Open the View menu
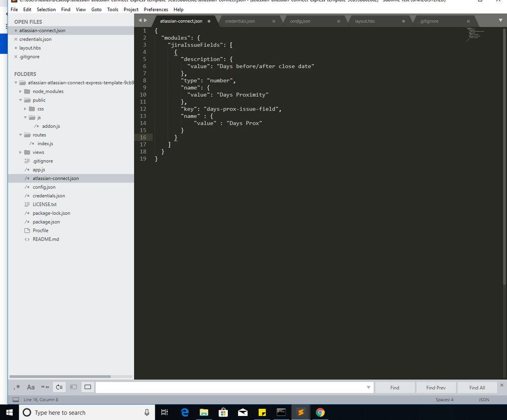The image size is (507, 420). (81, 9)
